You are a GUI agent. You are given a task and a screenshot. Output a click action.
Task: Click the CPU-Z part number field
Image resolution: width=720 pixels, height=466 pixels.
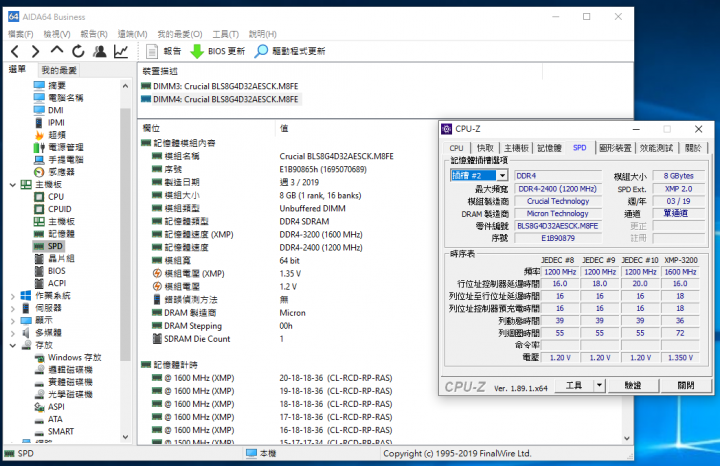(x=558, y=226)
